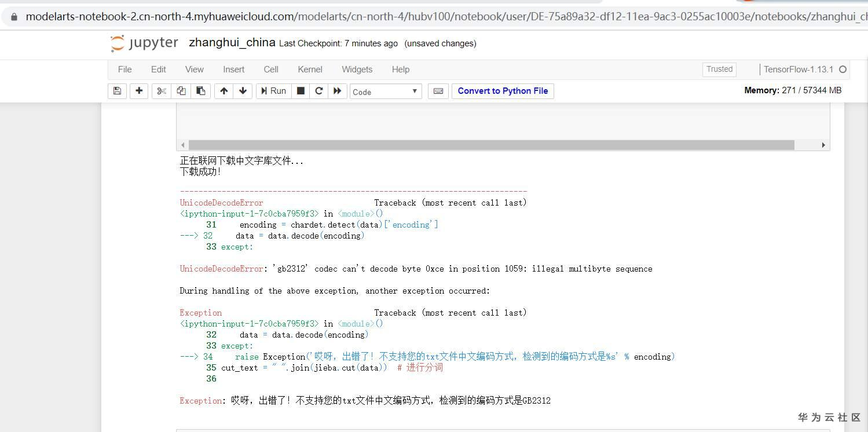
Task: Click the Run cell button
Action: 273,91
